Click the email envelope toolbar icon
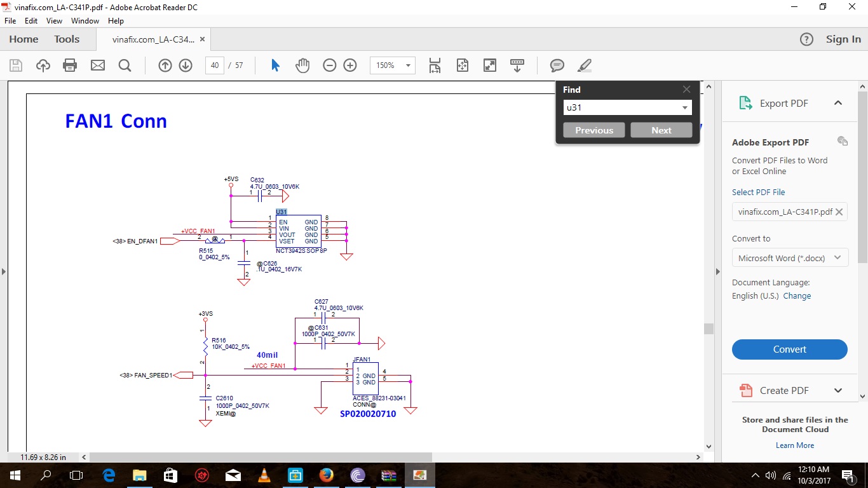 coord(97,65)
